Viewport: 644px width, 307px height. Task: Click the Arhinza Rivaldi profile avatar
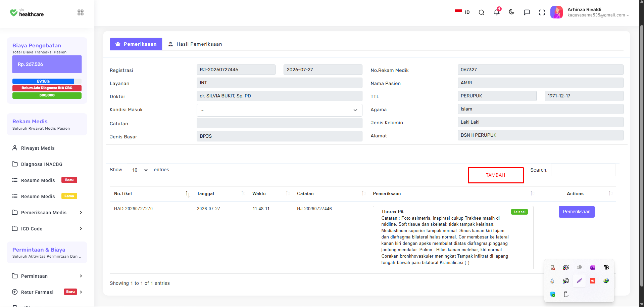(x=556, y=12)
